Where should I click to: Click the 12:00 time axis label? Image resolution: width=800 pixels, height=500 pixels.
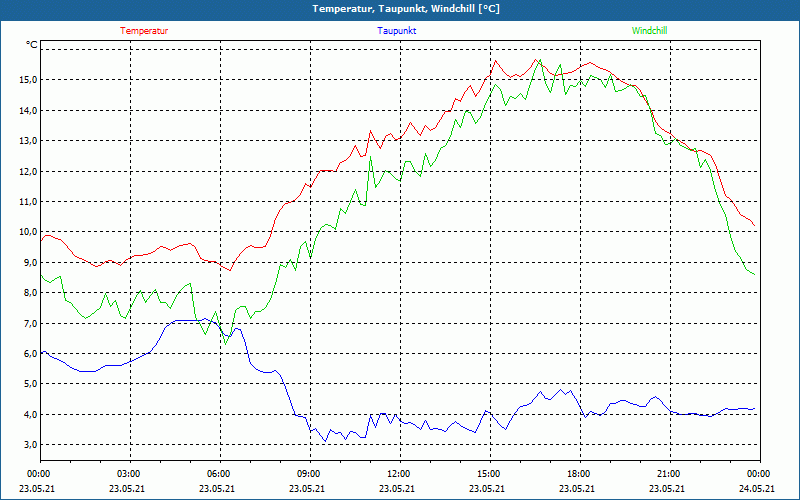click(x=400, y=474)
